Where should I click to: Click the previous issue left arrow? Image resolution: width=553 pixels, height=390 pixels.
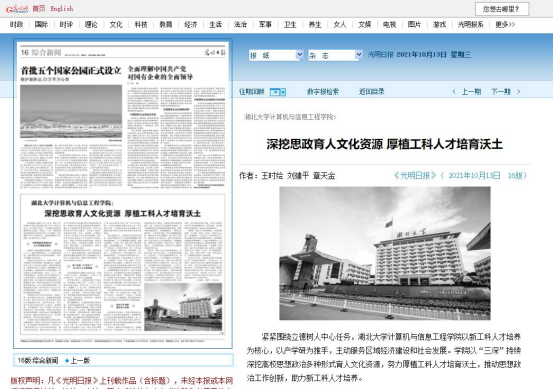(454, 92)
